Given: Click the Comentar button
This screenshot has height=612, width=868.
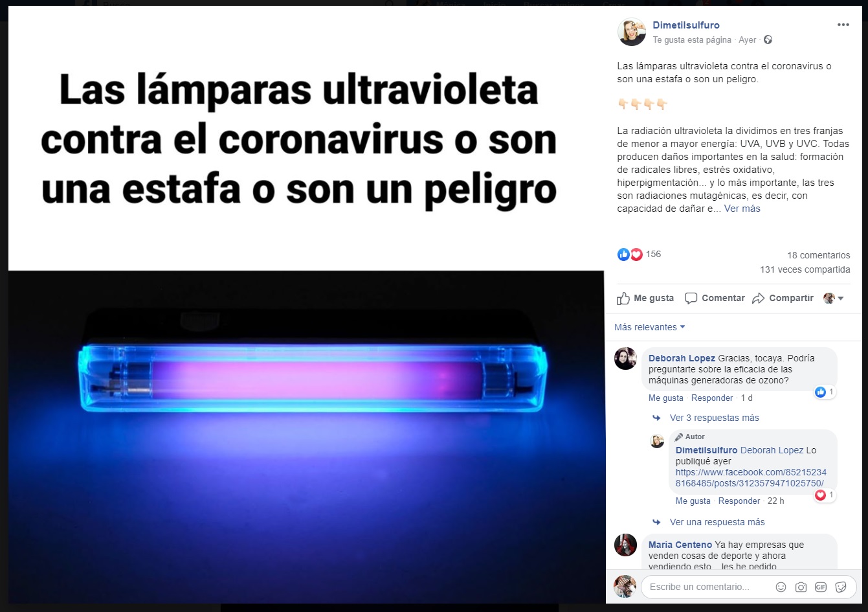Looking at the screenshot, I should [x=715, y=299].
